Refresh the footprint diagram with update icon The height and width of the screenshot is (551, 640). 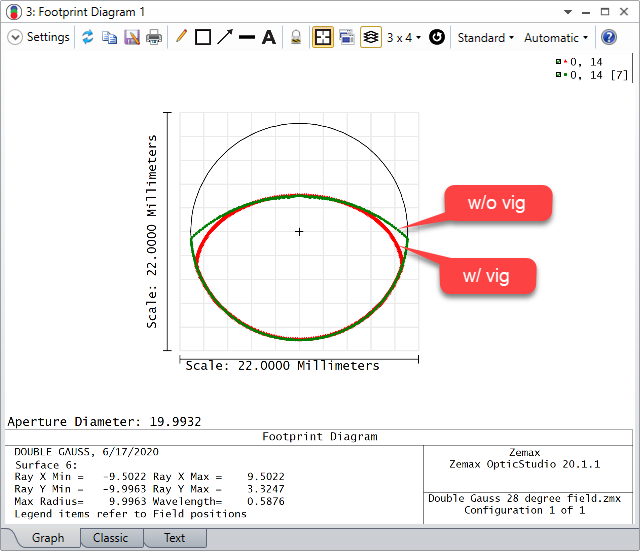coord(88,38)
